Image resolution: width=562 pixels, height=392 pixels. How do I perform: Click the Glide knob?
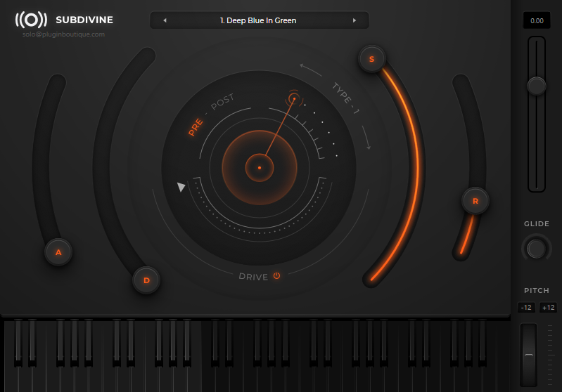(x=536, y=249)
